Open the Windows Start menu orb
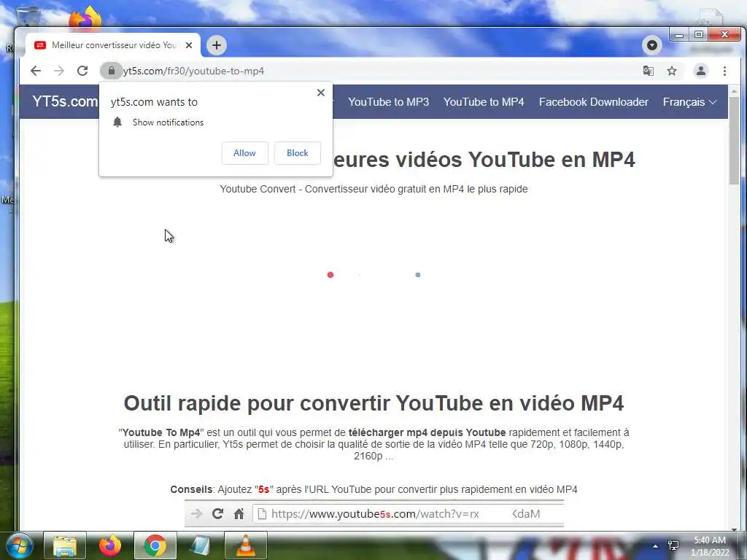This screenshot has height=560, width=747. click(19, 545)
